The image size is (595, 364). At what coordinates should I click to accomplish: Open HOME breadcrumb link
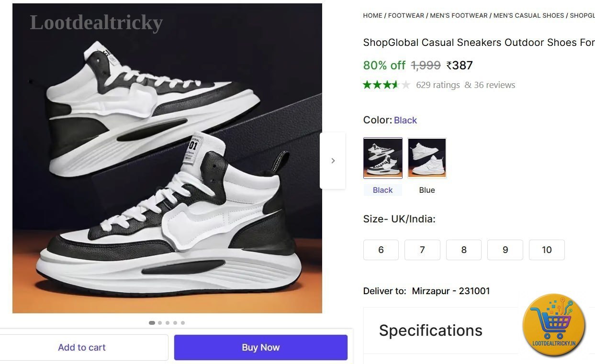[372, 15]
